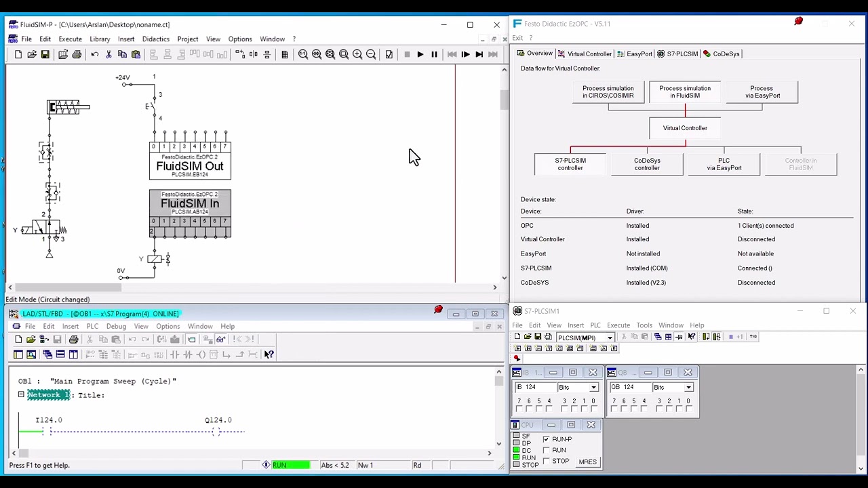The image size is (868, 488).
Task: Insert normally open contact in LAD toolbar
Action: (x=174, y=354)
